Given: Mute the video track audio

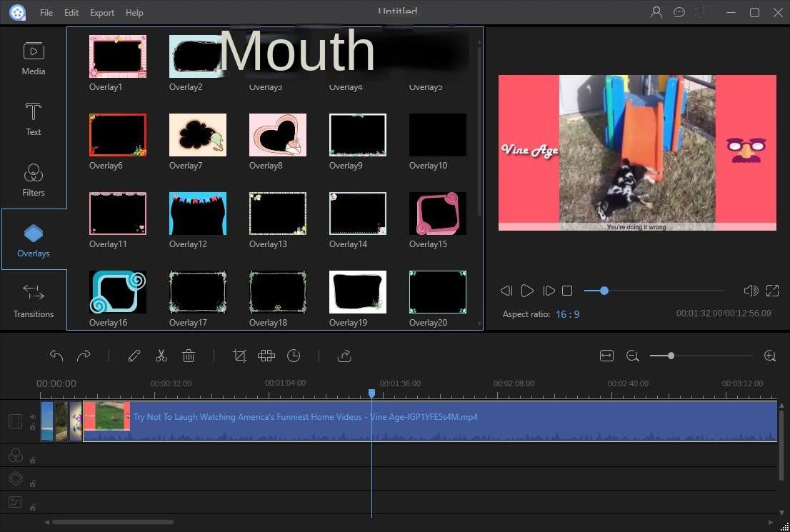Looking at the screenshot, I should pyautogui.click(x=32, y=417).
